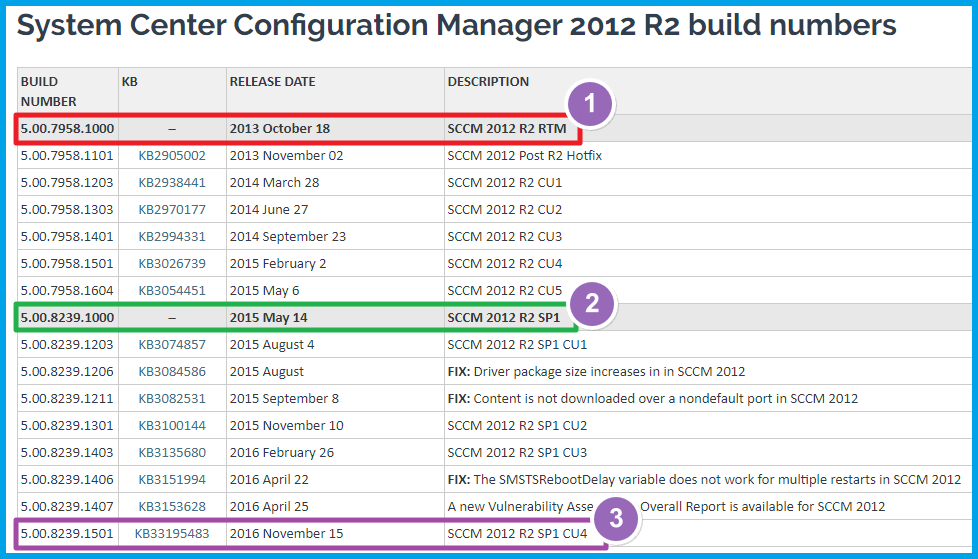The height and width of the screenshot is (559, 978).
Task: Select the page heading about 2012 R2 build numbers
Action: tap(457, 26)
